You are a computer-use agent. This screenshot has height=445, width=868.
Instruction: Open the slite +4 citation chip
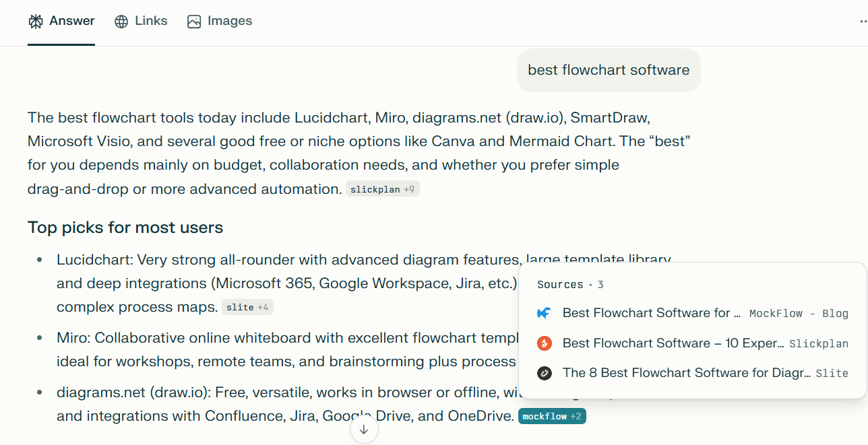[x=247, y=307]
